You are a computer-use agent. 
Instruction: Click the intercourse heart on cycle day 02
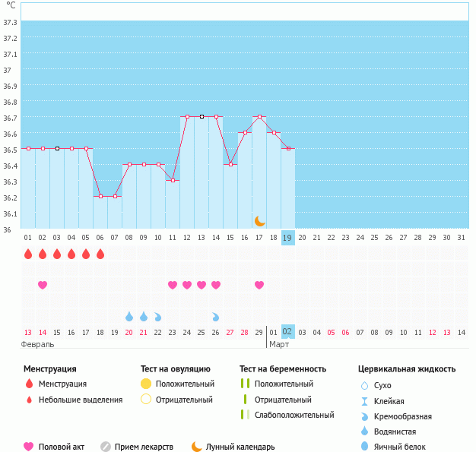pyautogui.click(x=43, y=285)
